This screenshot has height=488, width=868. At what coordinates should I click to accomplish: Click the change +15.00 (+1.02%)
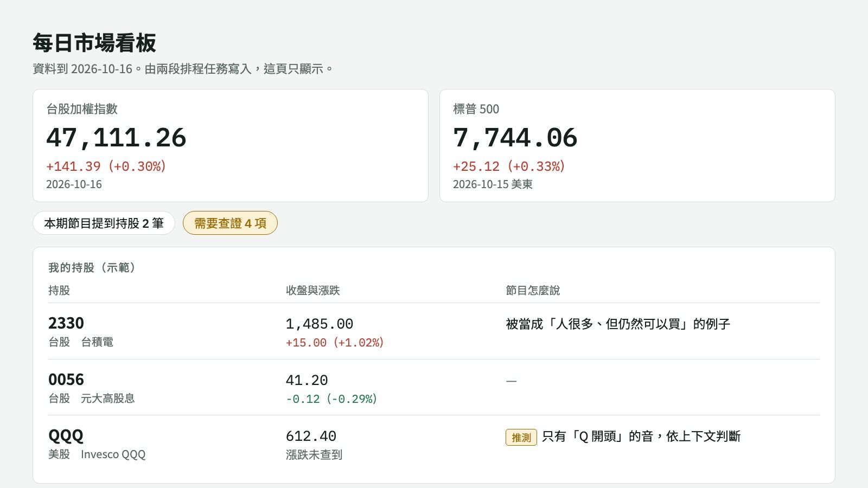335,343
